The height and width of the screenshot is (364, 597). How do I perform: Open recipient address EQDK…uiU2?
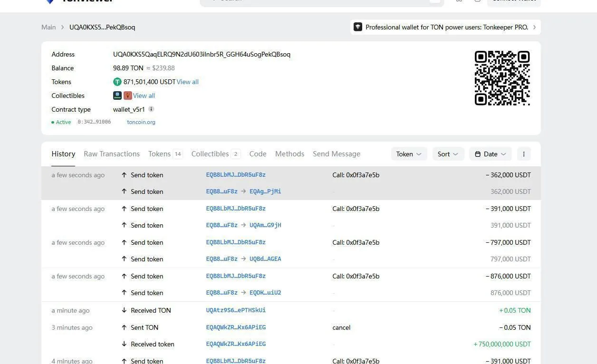[x=265, y=293]
